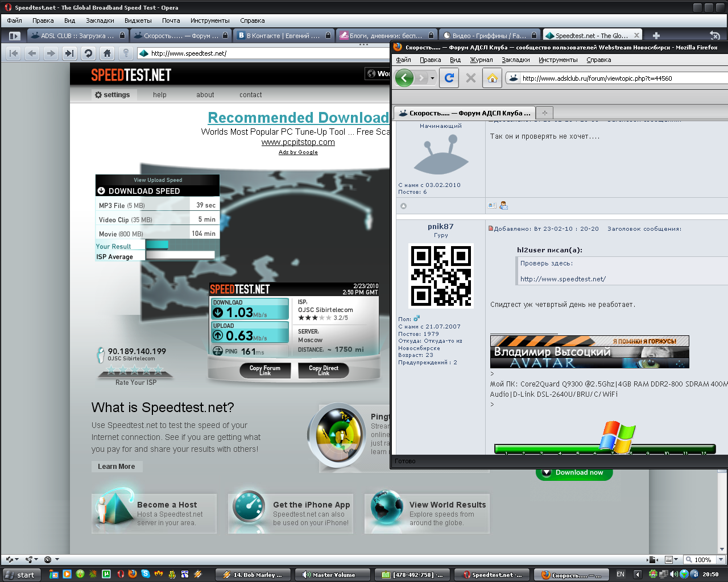Open the Файл menu in Opera

(15, 20)
